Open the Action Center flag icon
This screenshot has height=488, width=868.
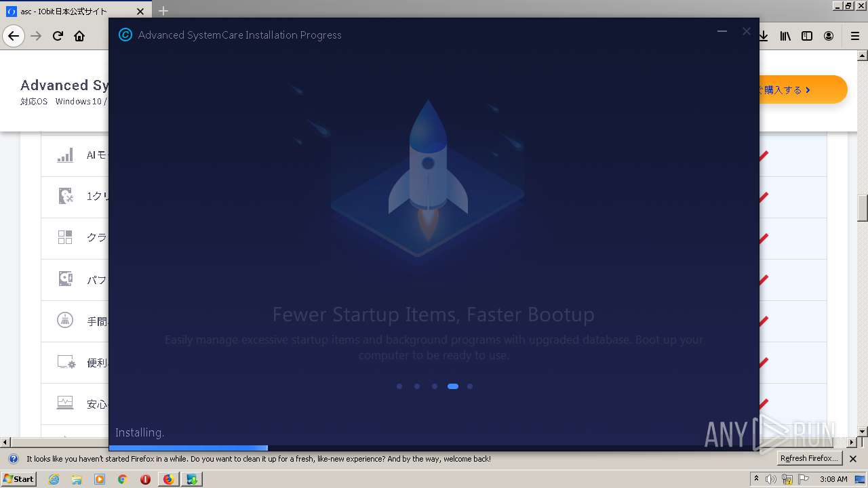pos(803,479)
